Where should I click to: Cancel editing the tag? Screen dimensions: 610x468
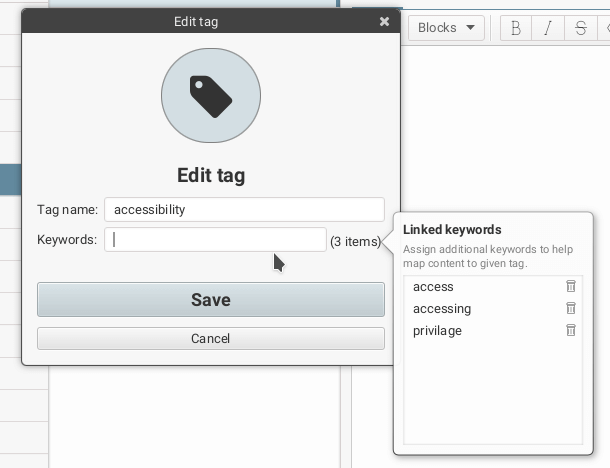tap(211, 339)
